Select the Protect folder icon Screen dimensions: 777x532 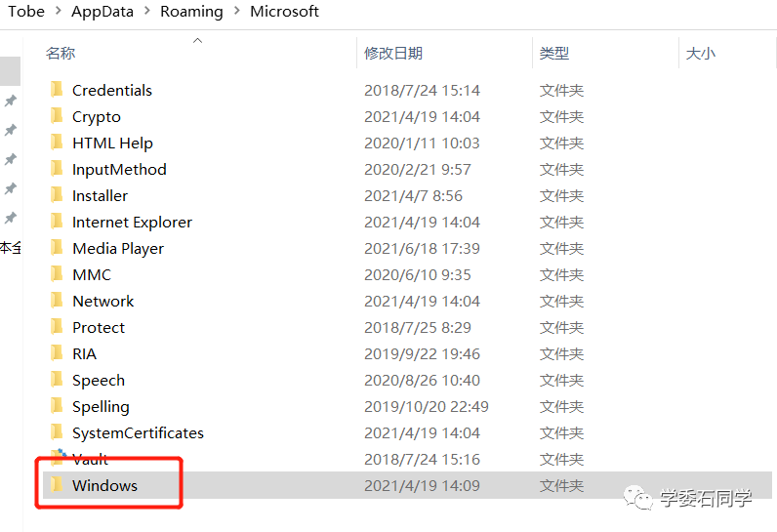tap(57, 326)
